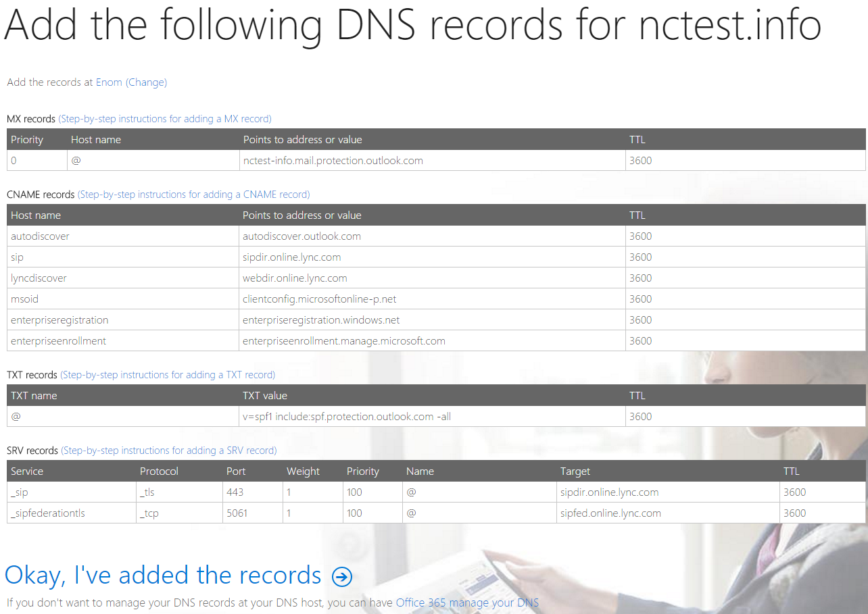This screenshot has width=868, height=614.
Task: Select clientconfig.microsoftonline-p.net value
Action: point(319,299)
